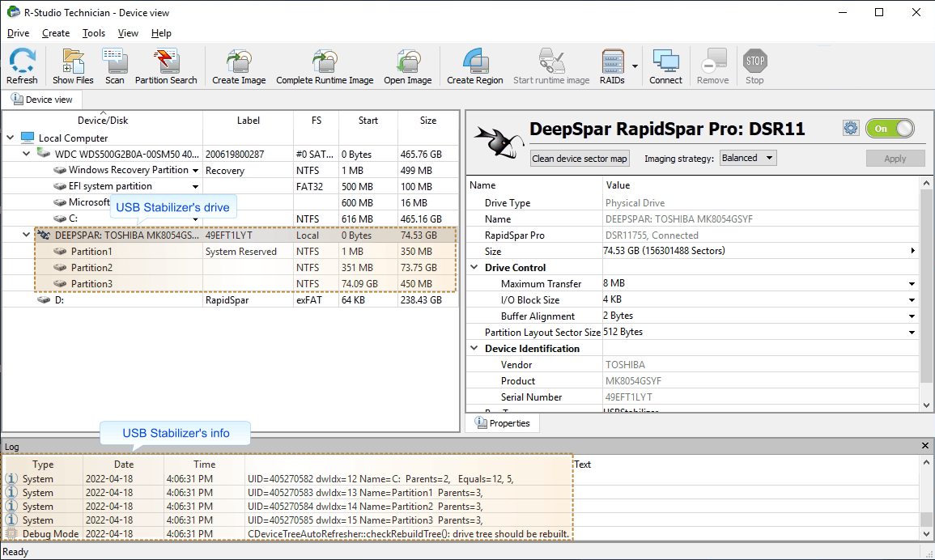Click the Serial Number value 49EFT1LYT
The width and height of the screenshot is (935, 560).
coord(628,397)
